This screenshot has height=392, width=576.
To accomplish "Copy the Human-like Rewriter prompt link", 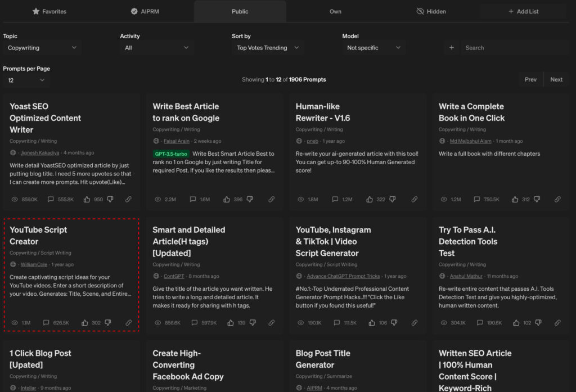I will point(415,199).
